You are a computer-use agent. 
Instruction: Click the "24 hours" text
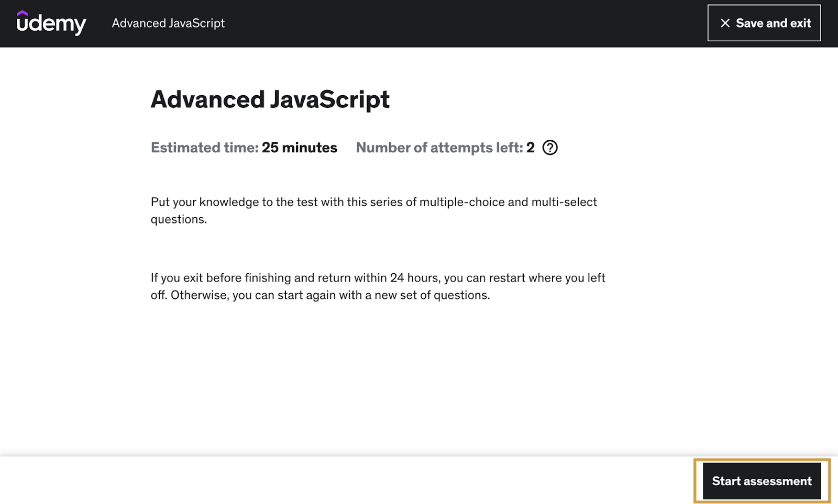(414, 278)
